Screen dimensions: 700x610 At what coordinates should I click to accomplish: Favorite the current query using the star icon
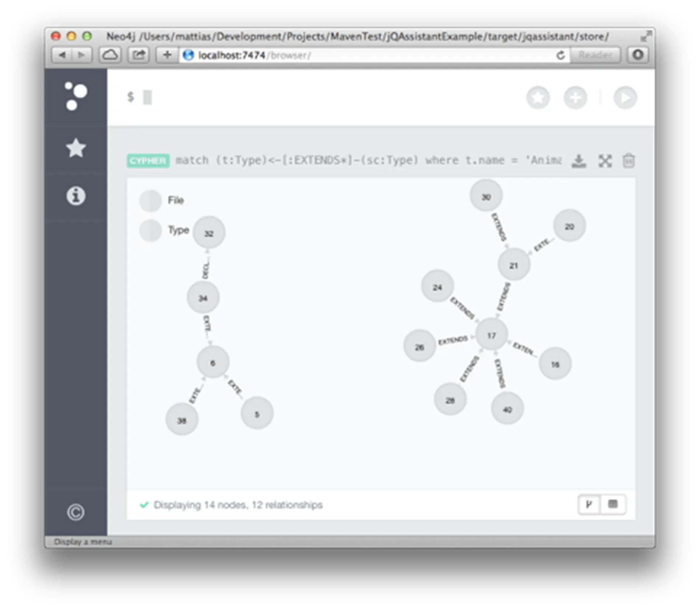click(538, 98)
